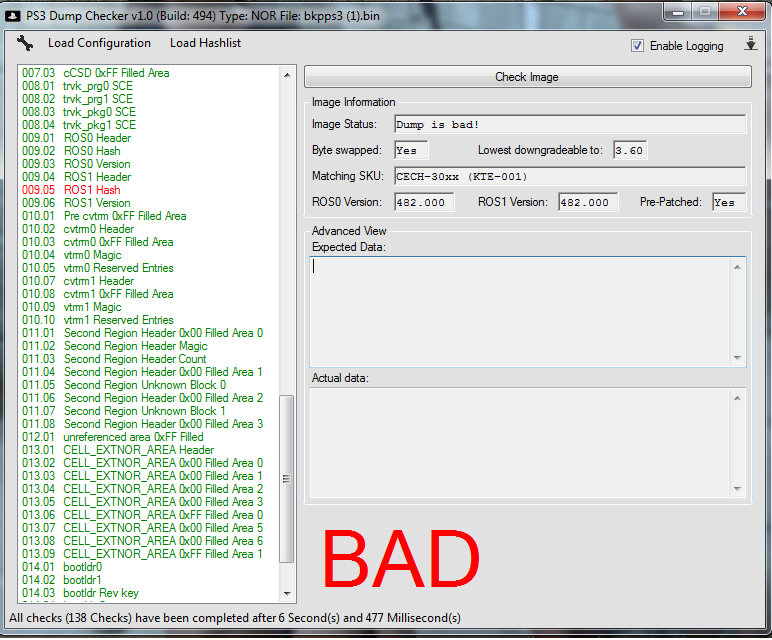The height and width of the screenshot is (640, 772).
Task: Select 014.02 bootldr1
Action: tap(62, 580)
